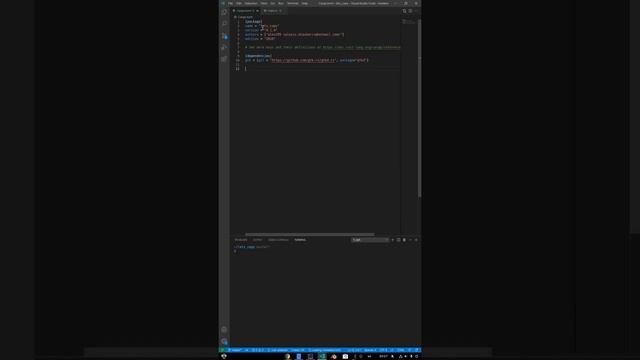Click the [package] header on line 1
This screenshot has width=640, height=360.
pos(253,22)
